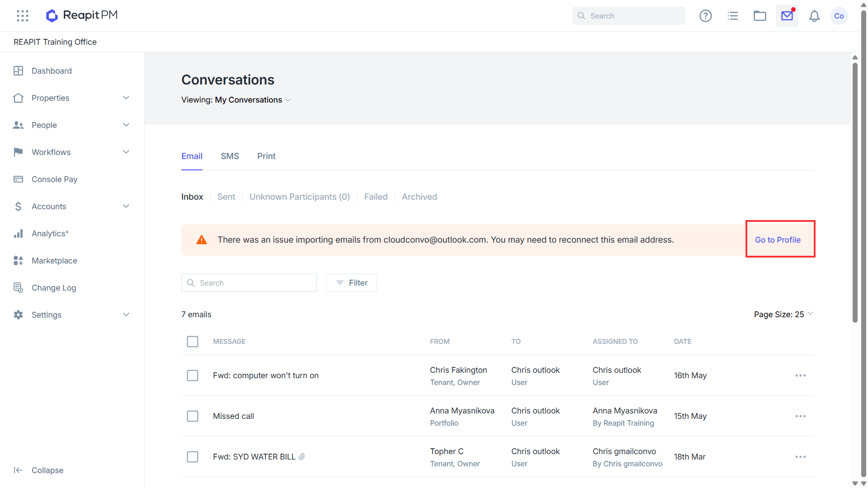Check the 'Fwd: SYD WATER BILL' email
Viewport: 868px width, 488px height.
193,457
